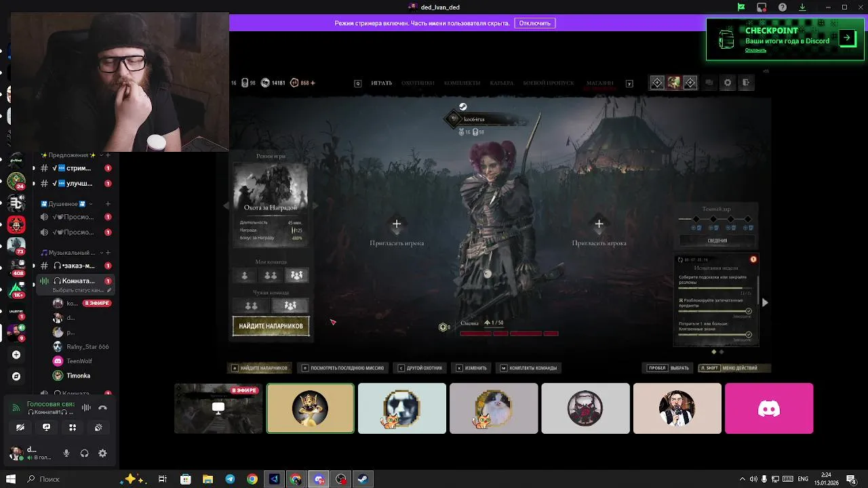868x488 pixels.
Task: Open the БОЕВОЙ ПРОПУСК tab
Action: 549,83
